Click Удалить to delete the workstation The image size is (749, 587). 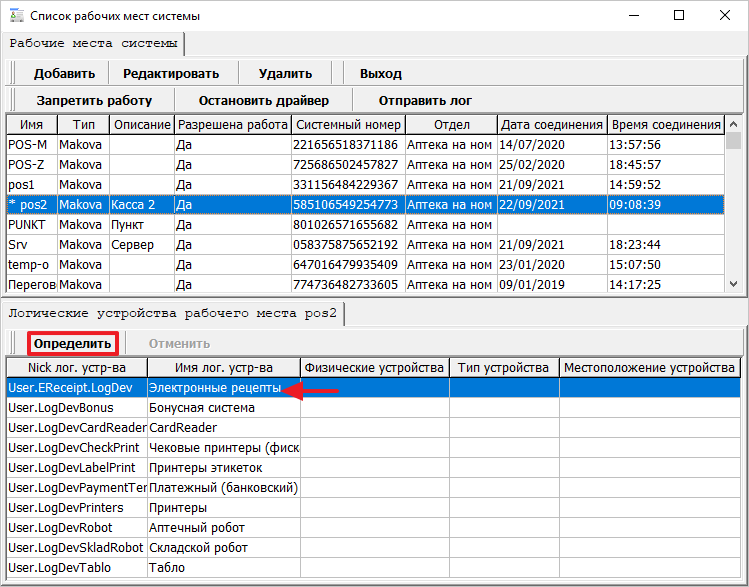[285, 73]
